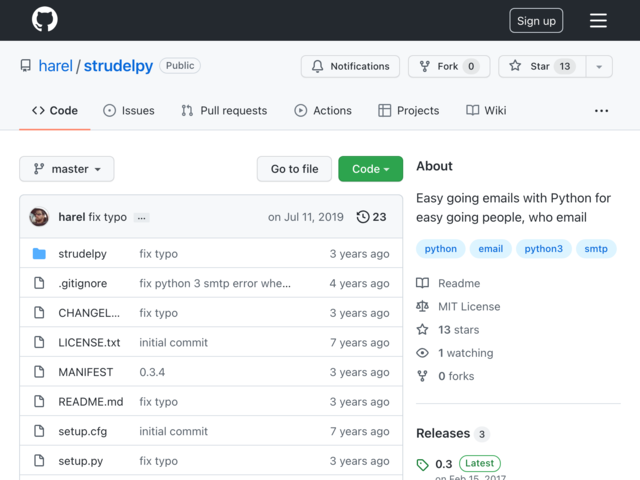This screenshot has width=640, height=480.
Task: Click the setup.py file icon
Action: coord(39,460)
